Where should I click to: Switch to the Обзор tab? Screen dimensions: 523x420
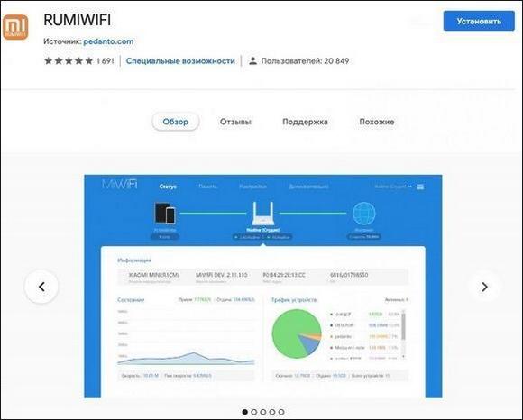(176, 122)
